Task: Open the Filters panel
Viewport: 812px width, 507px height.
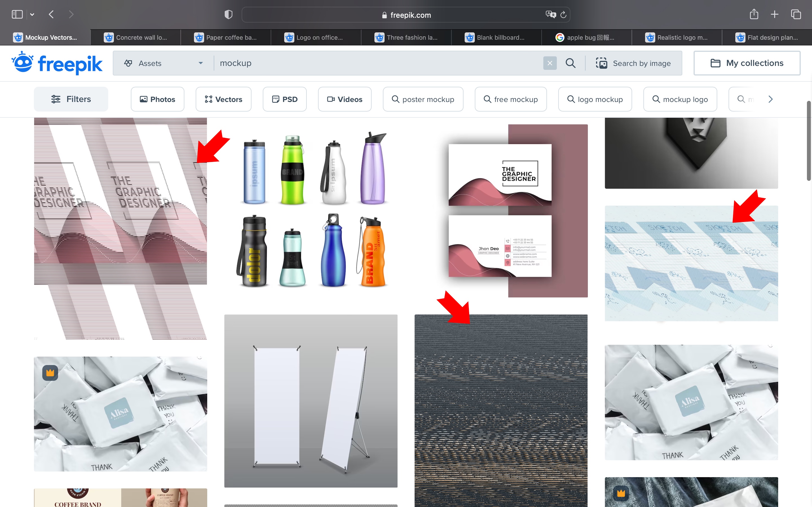Action: pyautogui.click(x=71, y=99)
